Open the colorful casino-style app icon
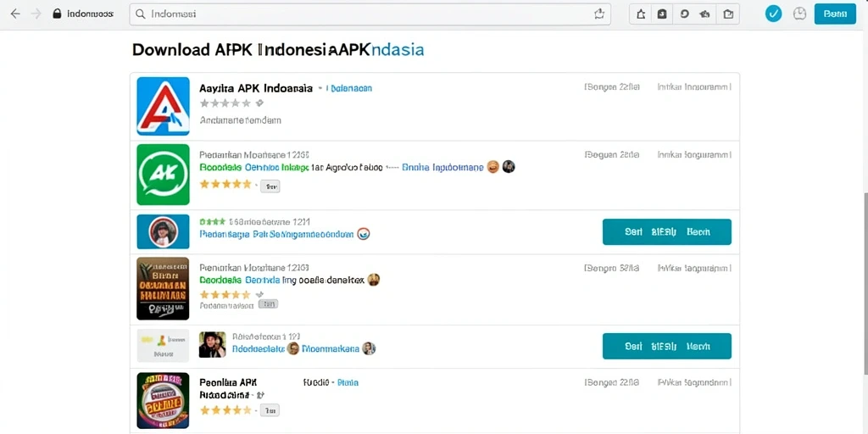Viewport: 868px width, 434px height. coord(164,400)
